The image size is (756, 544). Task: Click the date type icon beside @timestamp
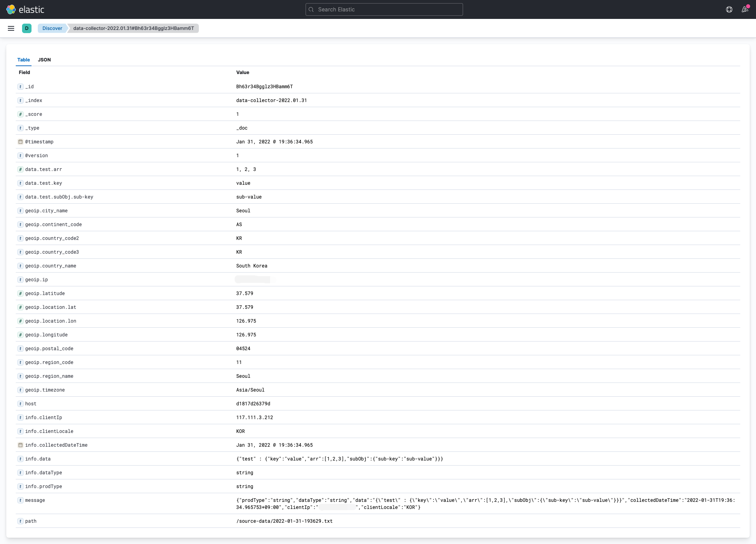click(20, 142)
